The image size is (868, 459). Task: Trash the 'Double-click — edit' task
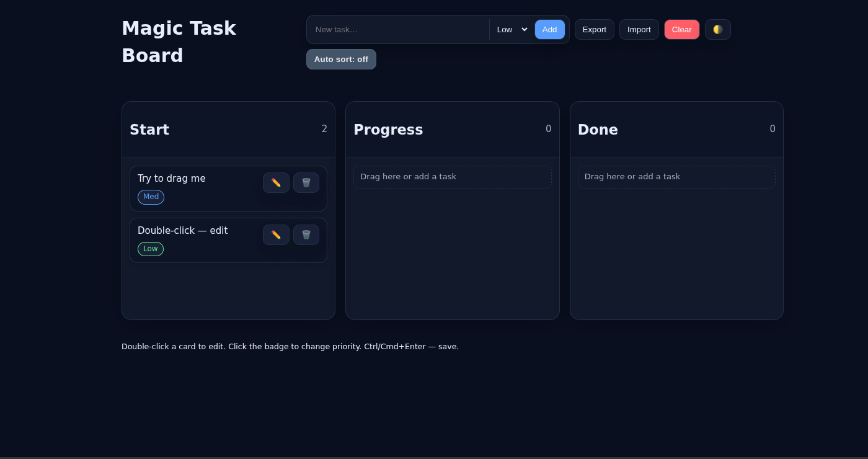tap(306, 235)
